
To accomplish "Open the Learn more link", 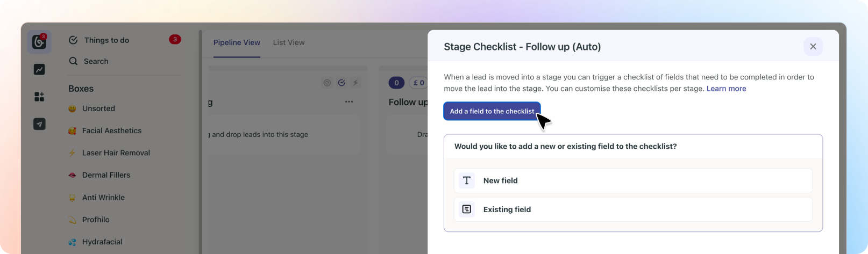I will point(726,89).
